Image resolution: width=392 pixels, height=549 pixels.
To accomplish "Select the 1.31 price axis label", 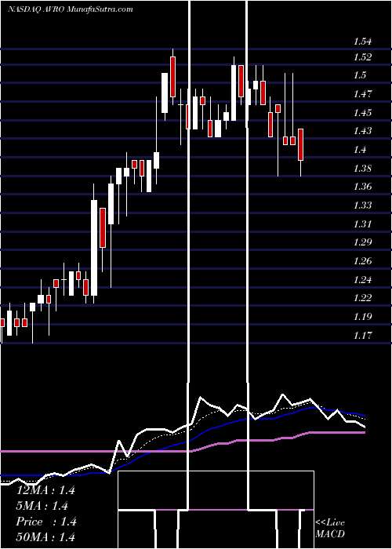I will click(x=362, y=224).
